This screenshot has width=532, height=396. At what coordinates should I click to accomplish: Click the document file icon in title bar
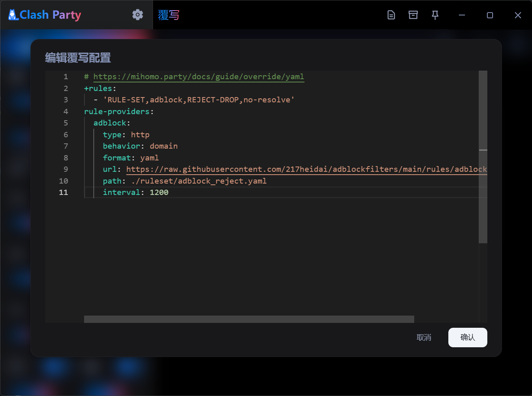391,15
